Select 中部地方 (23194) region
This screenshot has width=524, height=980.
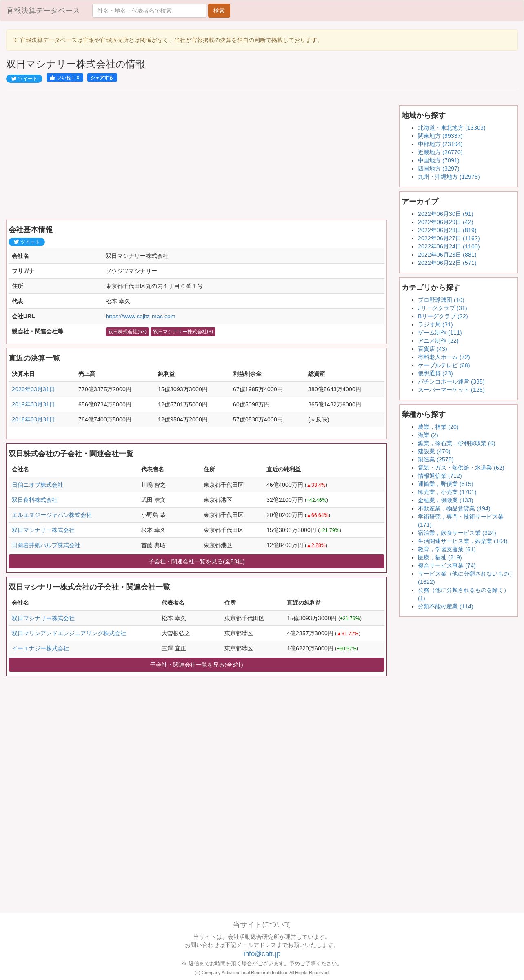(x=440, y=144)
